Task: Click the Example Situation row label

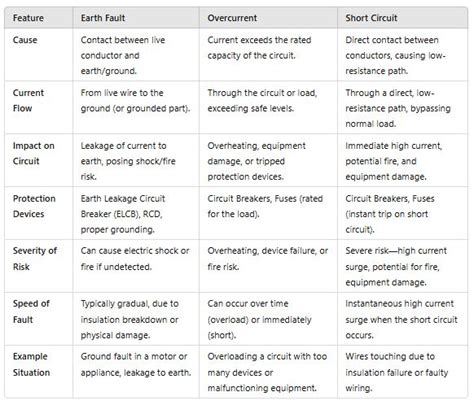Action: pos(31,364)
